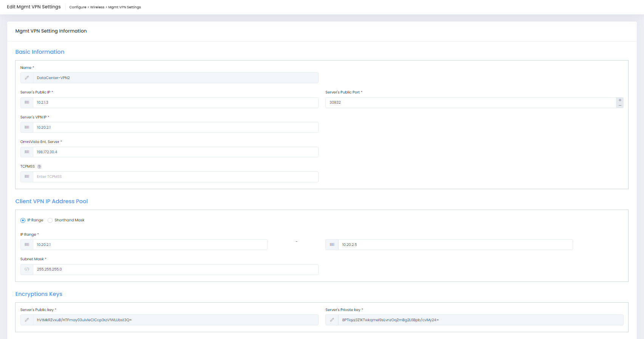The width and height of the screenshot is (644, 339).
Task: Go to the Wireless breadcrumb
Action: click(97, 7)
